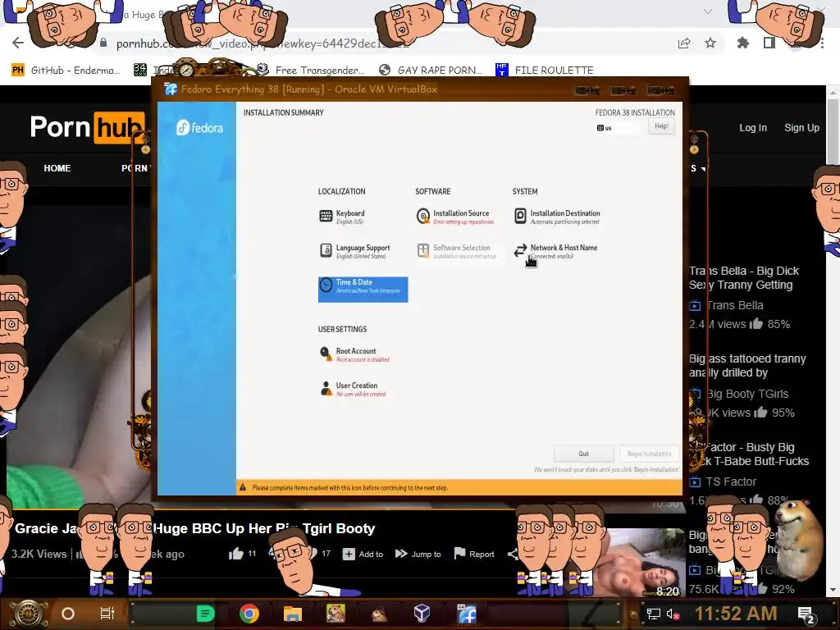Image resolution: width=840 pixels, height=630 pixels.
Task: Open the steampunk Start button on taskbar
Action: [x=28, y=614]
